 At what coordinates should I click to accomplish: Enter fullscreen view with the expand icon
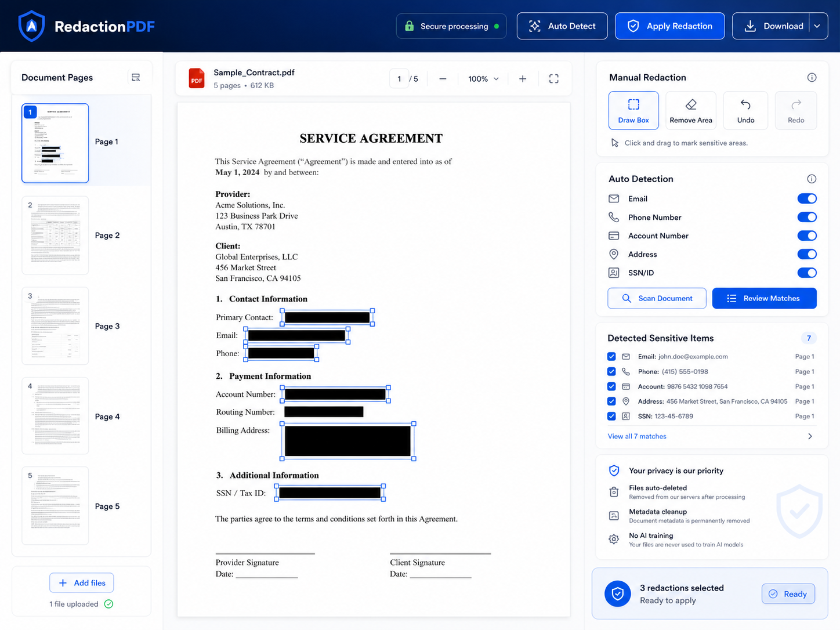[x=554, y=78]
